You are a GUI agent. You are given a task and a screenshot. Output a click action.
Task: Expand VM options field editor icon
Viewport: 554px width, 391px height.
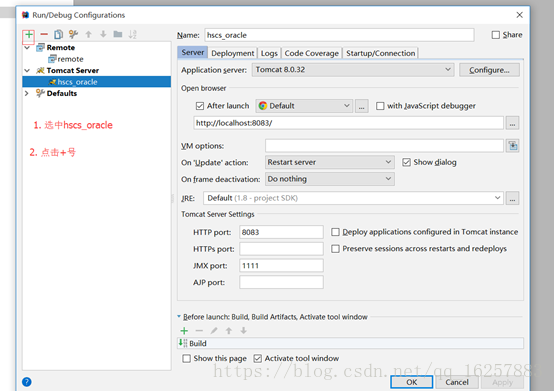click(513, 146)
